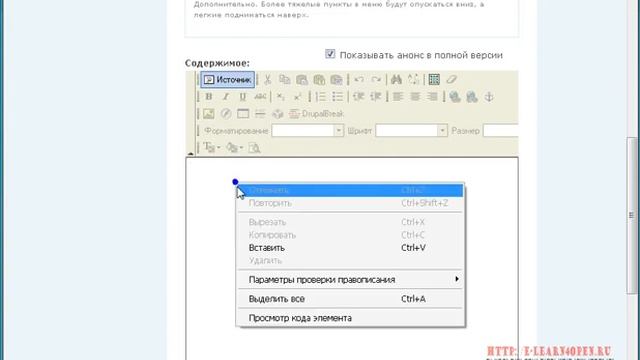Click Paste as plain text icon
Viewport: 640px width, 360px height.
coord(319,80)
